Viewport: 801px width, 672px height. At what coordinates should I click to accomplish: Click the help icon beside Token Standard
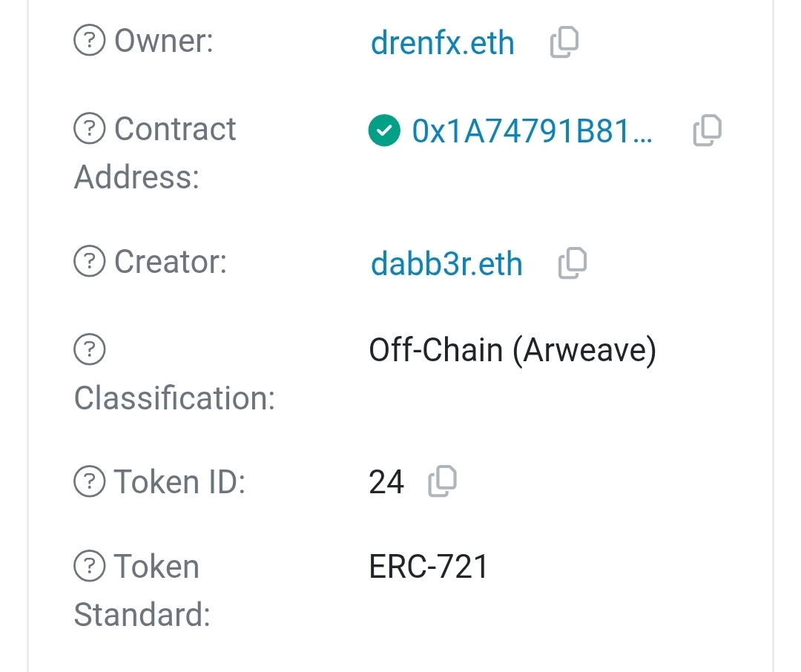(x=90, y=567)
